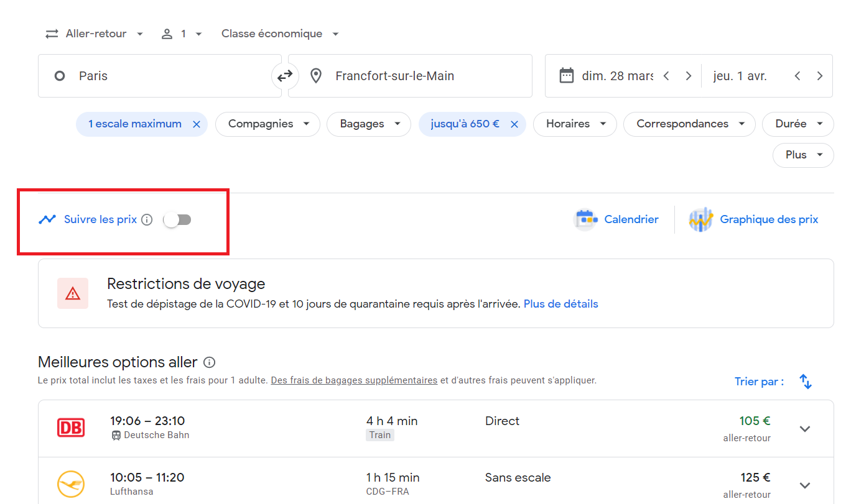Click info icon next to Meilleures options aller
Screen dimensions: 846x504
[x=210, y=362]
